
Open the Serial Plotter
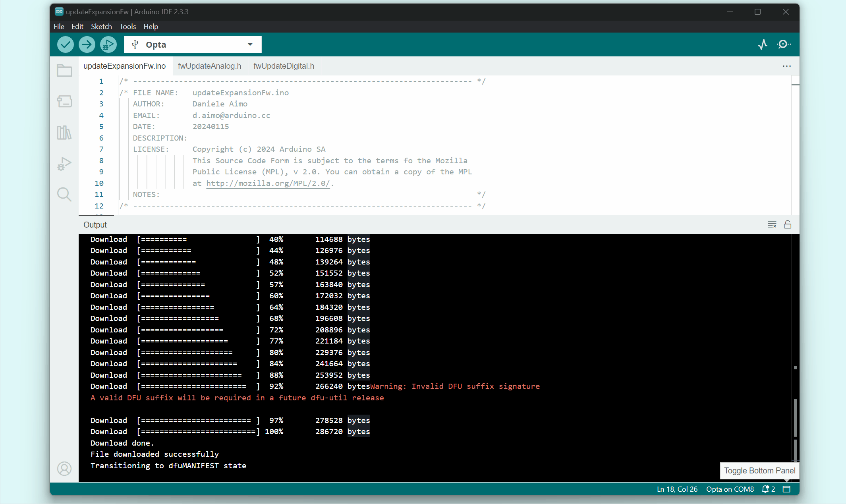pyautogui.click(x=762, y=44)
